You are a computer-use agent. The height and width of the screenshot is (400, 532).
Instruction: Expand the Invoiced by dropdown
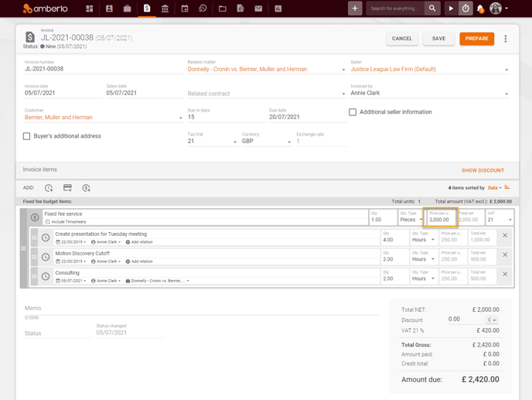click(x=506, y=94)
